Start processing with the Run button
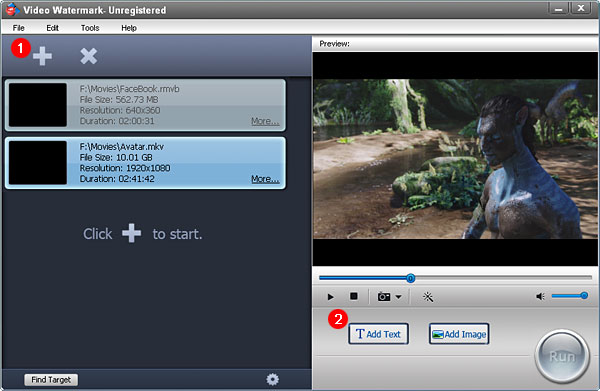The width and height of the screenshot is (600, 391). [x=562, y=357]
